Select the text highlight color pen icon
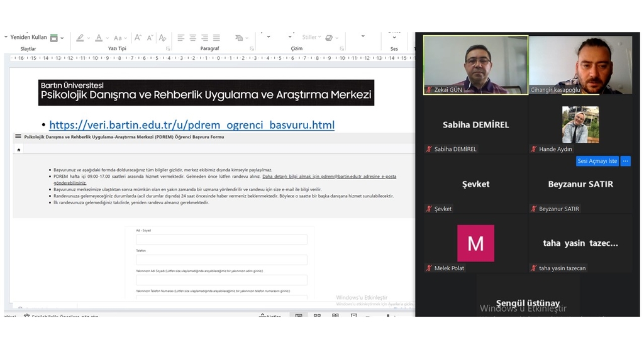Image resolution: width=644 pixels, height=362 pixels. point(79,38)
